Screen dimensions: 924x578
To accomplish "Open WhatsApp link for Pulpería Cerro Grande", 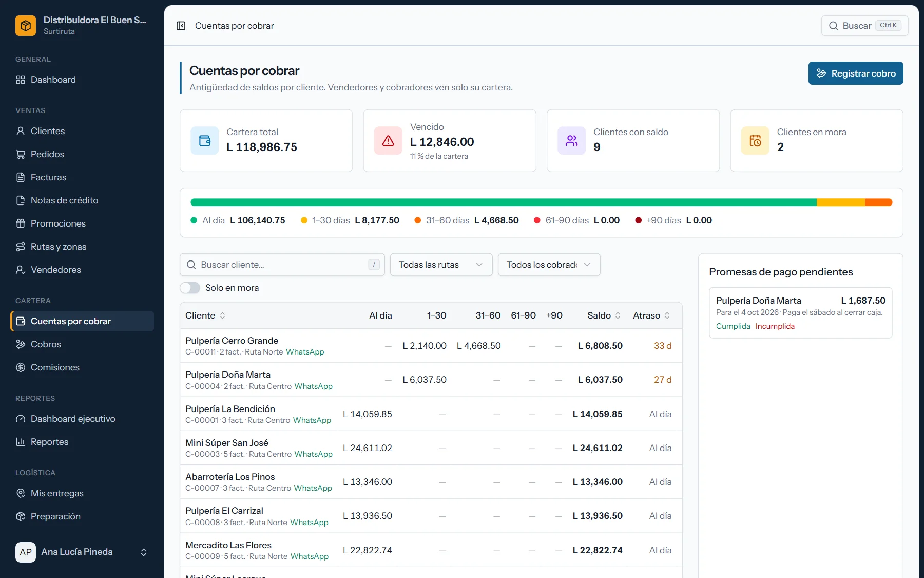I will coord(305,352).
